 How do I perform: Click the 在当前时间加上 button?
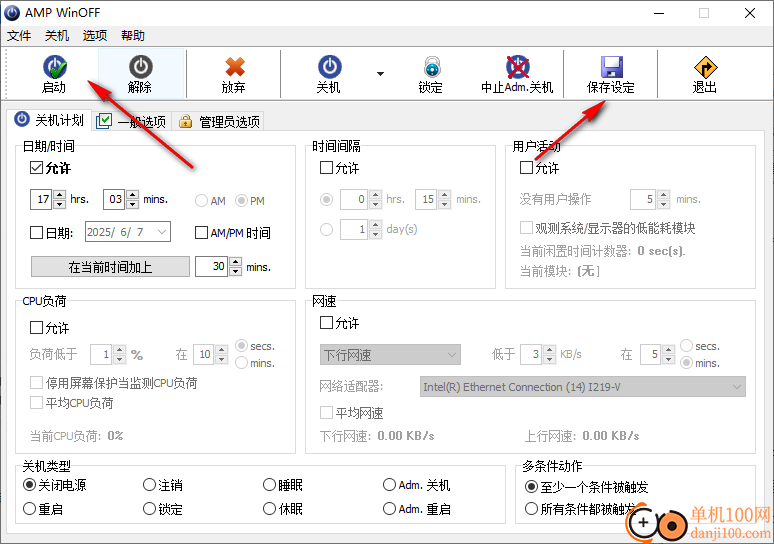coord(110,267)
